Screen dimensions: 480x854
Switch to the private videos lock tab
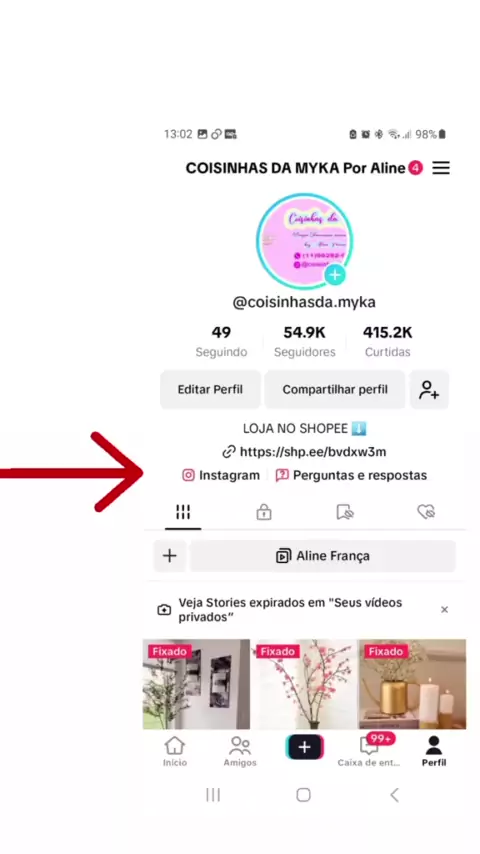(x=264, y=512)
